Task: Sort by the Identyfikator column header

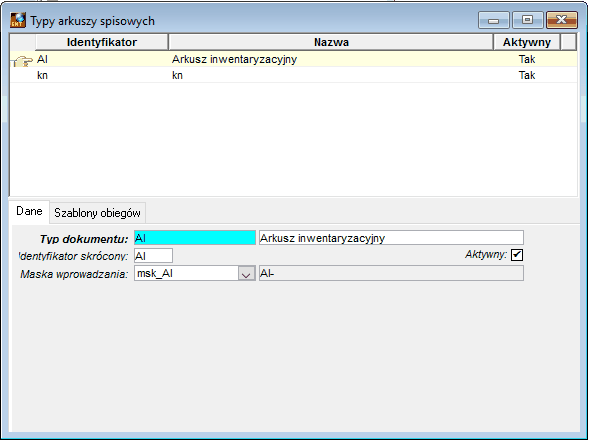Action: pyautogui.click(x=101, y=42)
